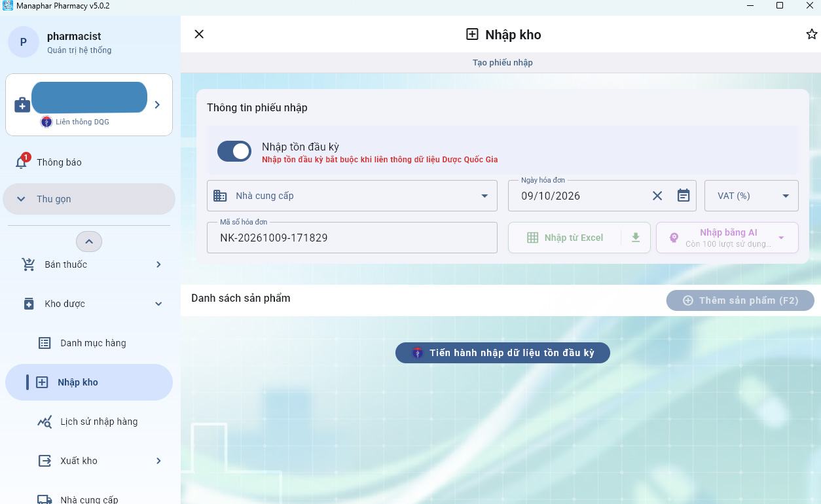821x504 pixels.
Task: Click the Quản trị hệ thống role text
Action: pyautogui.click(x=79, y=50)
